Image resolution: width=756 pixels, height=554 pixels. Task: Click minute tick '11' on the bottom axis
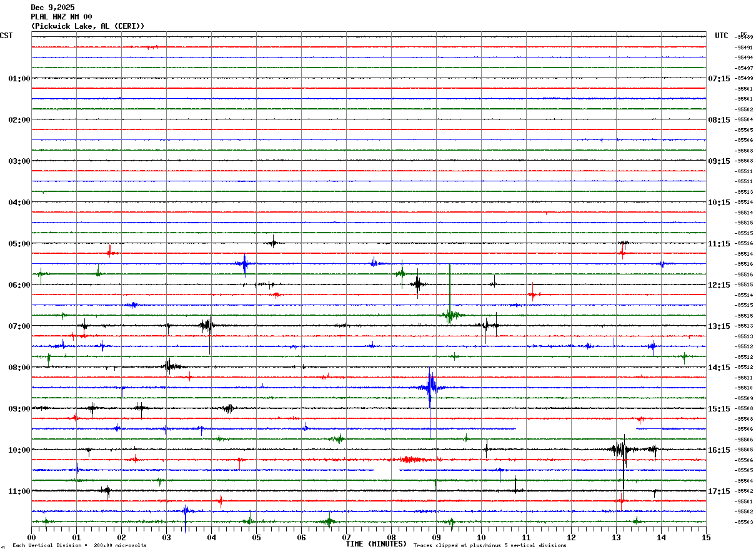pos(526,537)
